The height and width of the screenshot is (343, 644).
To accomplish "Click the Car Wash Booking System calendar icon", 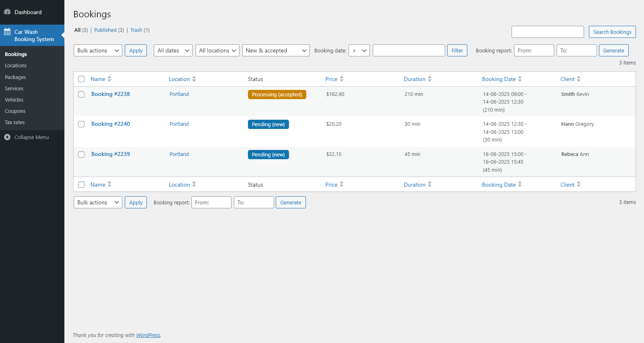I will 7,32.
